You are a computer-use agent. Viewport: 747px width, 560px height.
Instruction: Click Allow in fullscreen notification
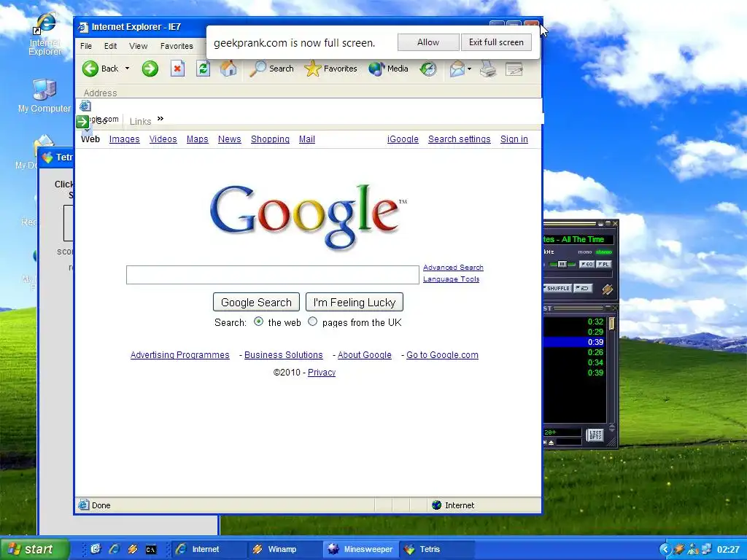click(428, 42)
